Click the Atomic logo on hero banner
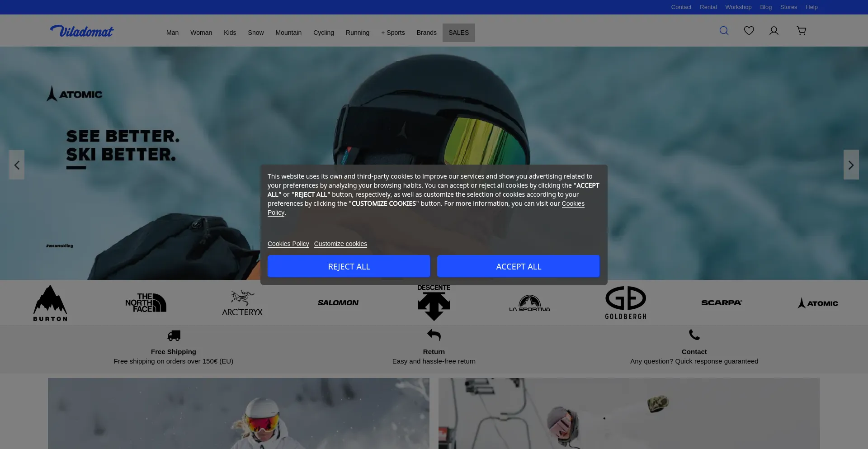Screen dimensions: 868x449 pos(75,94)
